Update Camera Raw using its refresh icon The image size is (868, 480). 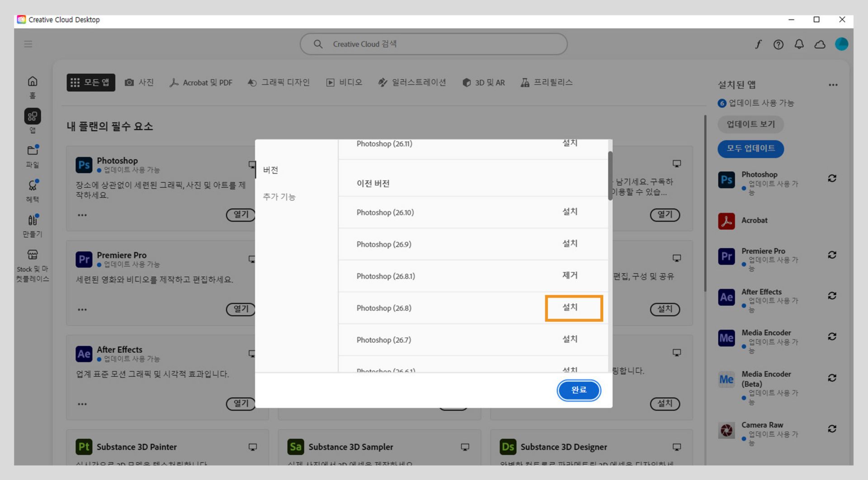tap(832, 428)
